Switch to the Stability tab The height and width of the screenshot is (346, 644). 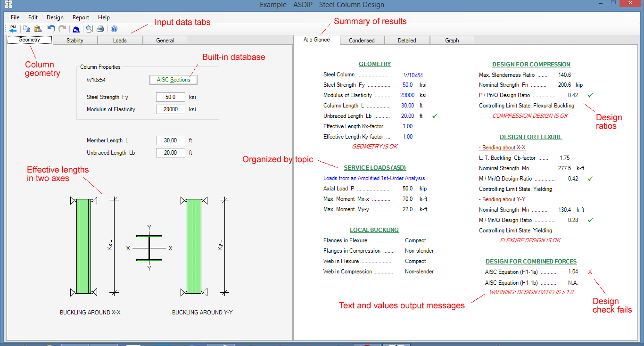[75, 41]
